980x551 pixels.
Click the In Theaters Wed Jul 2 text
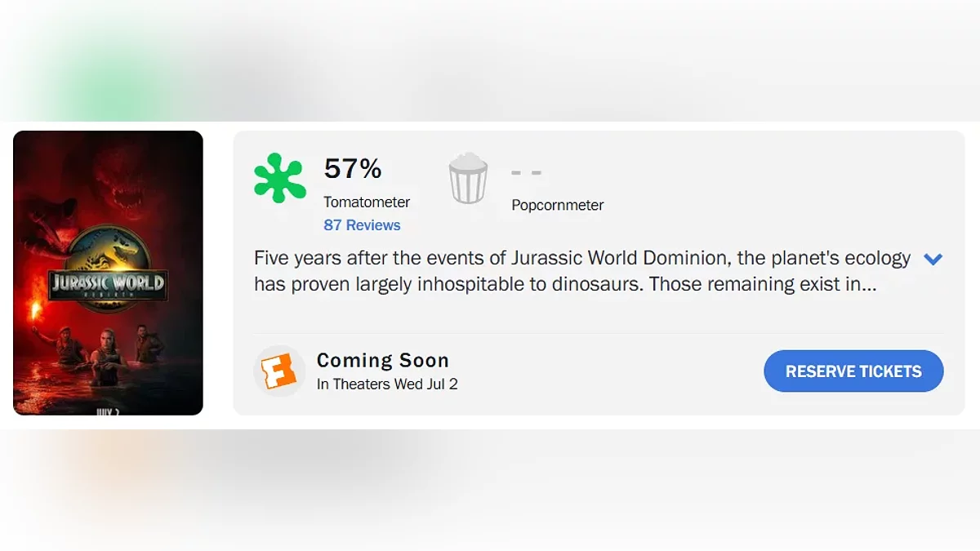pyautogui.click(x=387, y=384)
